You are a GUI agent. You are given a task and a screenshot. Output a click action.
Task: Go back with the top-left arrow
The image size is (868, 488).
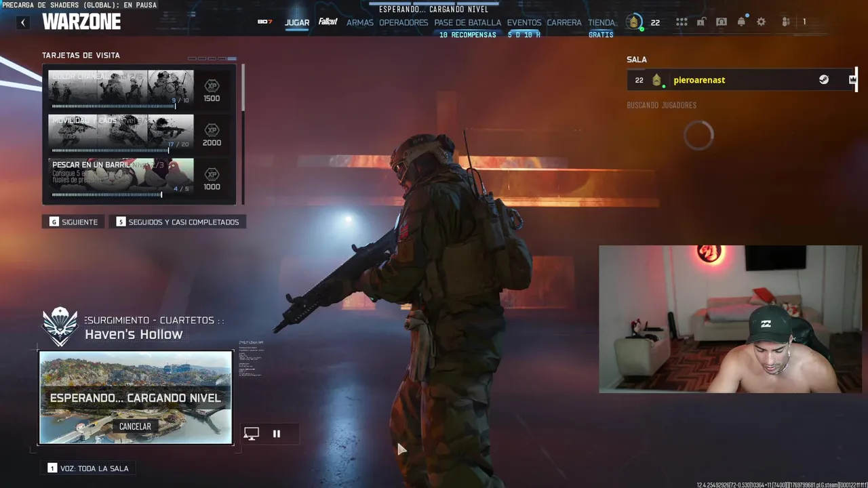pyautogui.click(x=23, y=22)
